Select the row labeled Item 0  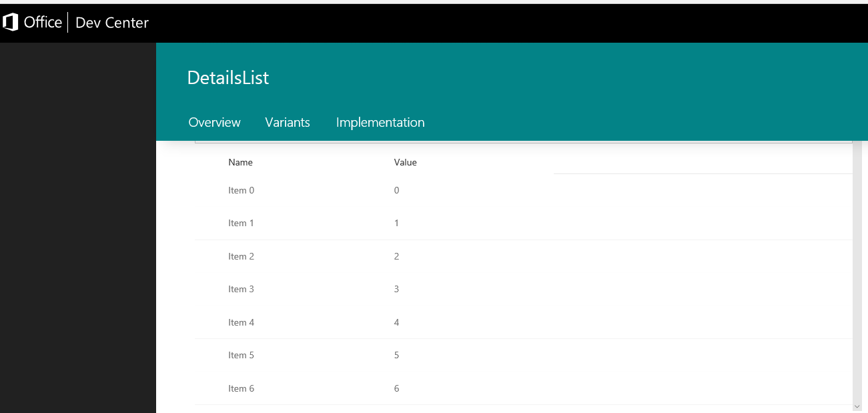point(241,190)
